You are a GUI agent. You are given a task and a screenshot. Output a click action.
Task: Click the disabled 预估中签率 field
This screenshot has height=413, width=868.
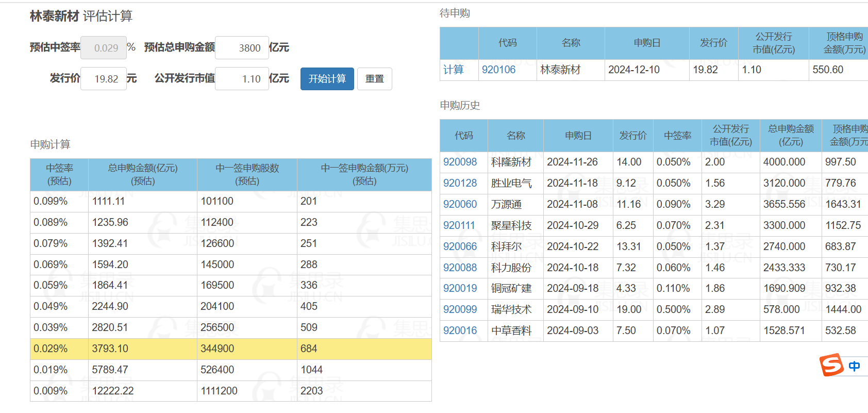(x=104, y=48)
